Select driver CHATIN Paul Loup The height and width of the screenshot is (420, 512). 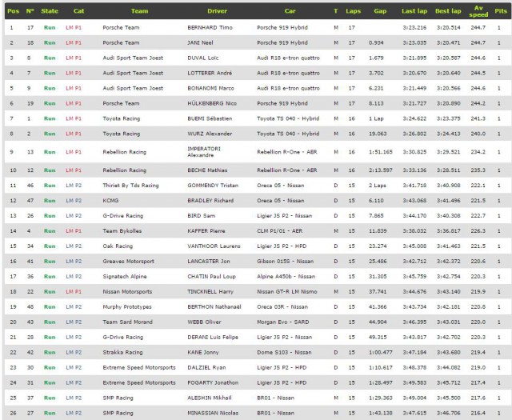coord(211,277)
